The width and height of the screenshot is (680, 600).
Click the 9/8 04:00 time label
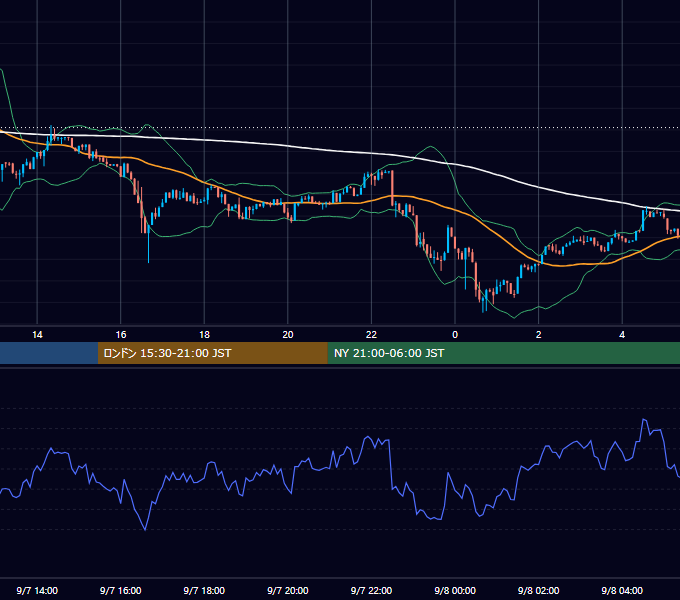(x=622, y=591)
